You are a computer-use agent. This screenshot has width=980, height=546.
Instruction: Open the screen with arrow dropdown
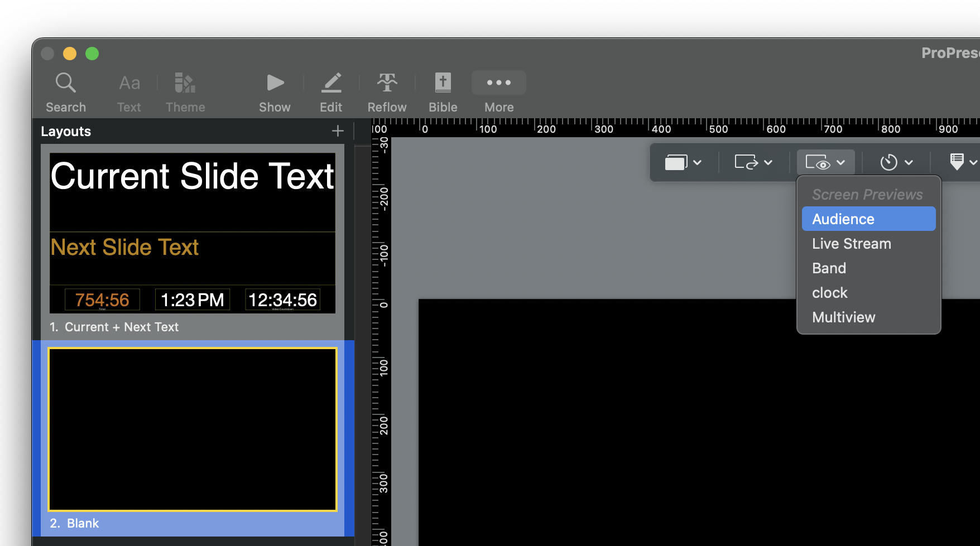753,162
